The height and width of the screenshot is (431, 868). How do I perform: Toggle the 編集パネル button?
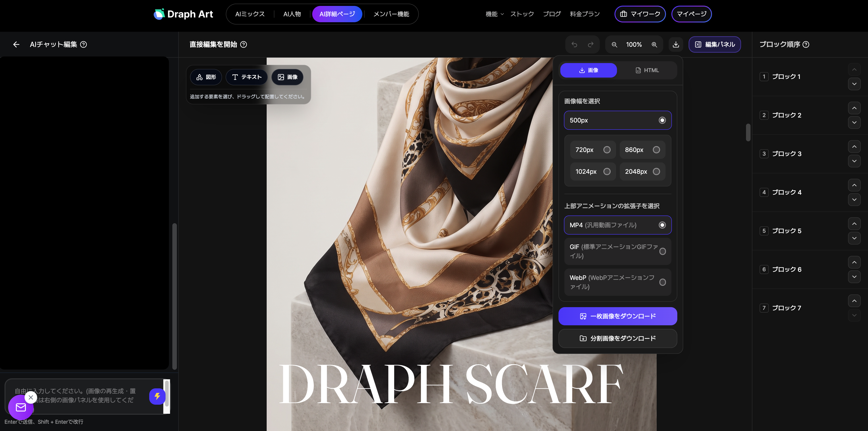click(x=715, y=44)
